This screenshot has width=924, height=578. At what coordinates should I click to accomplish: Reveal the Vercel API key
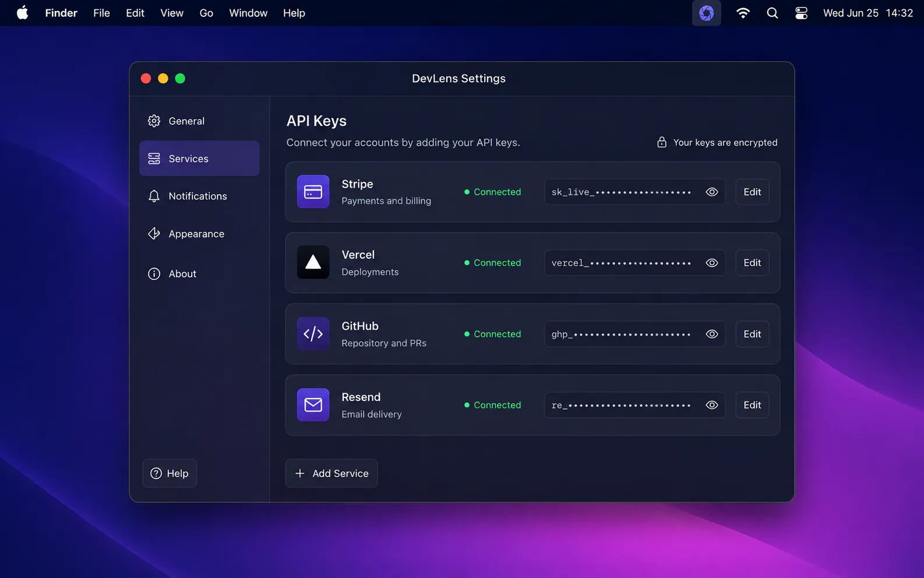click(x=712, y=263)
